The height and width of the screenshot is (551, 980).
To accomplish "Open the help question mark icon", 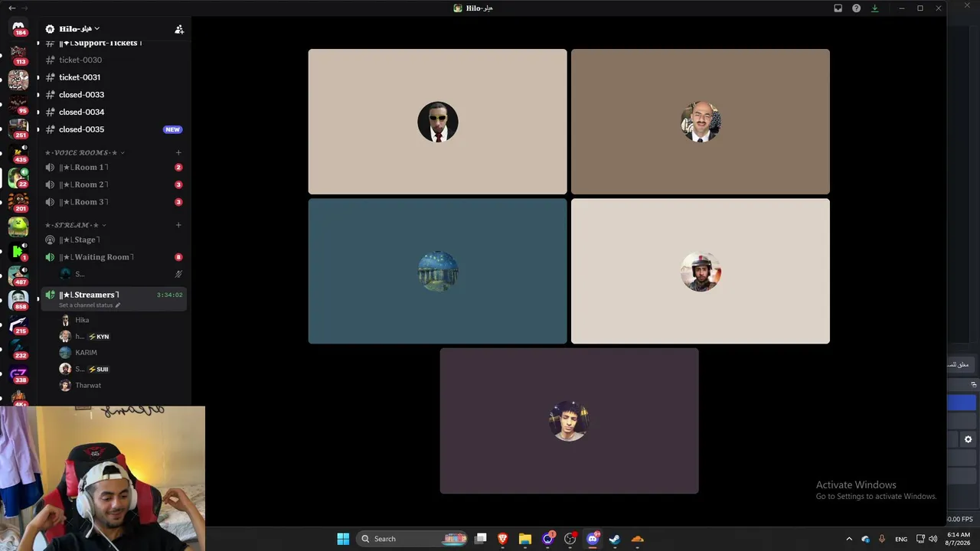I will click(x=856, y=8).
